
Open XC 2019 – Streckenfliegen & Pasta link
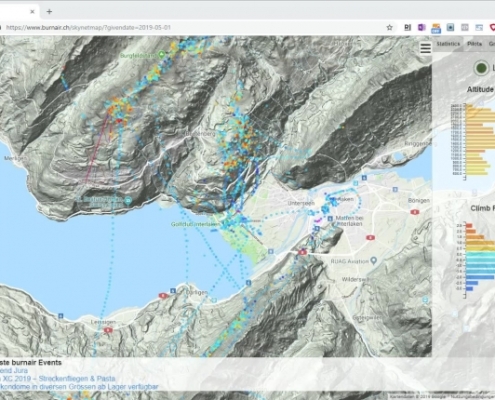58,379
